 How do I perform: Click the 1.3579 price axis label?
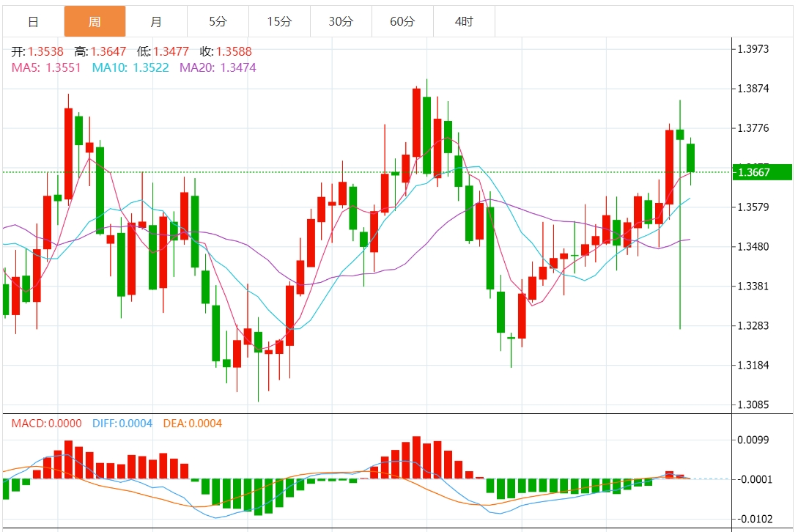[x=753, y=207]
